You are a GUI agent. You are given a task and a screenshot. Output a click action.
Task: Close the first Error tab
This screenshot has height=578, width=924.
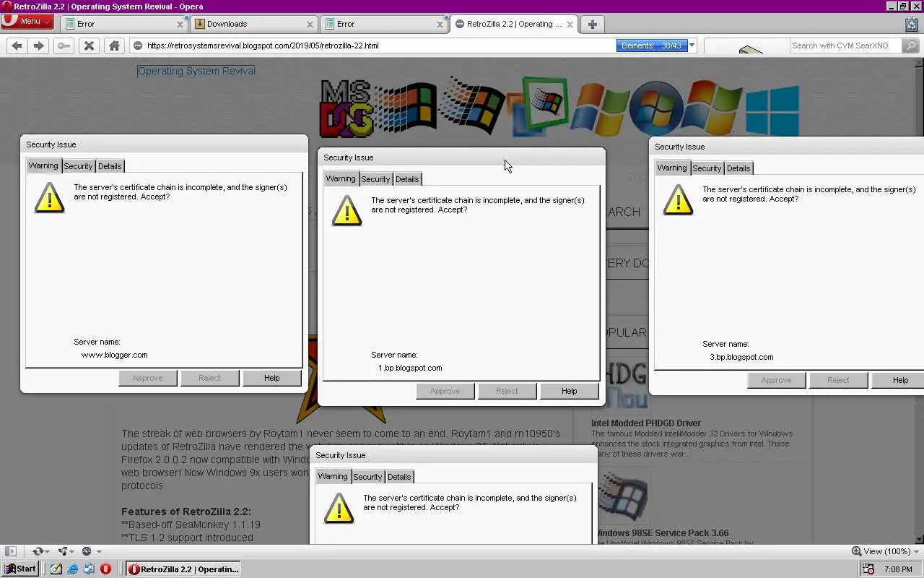[x=180, y=24]
